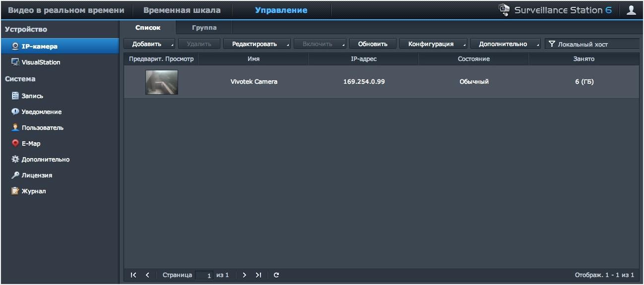Screen dimensions: 644x285
Task: Click the refresh list icon in pager
Action: click(x=276, y=275)
